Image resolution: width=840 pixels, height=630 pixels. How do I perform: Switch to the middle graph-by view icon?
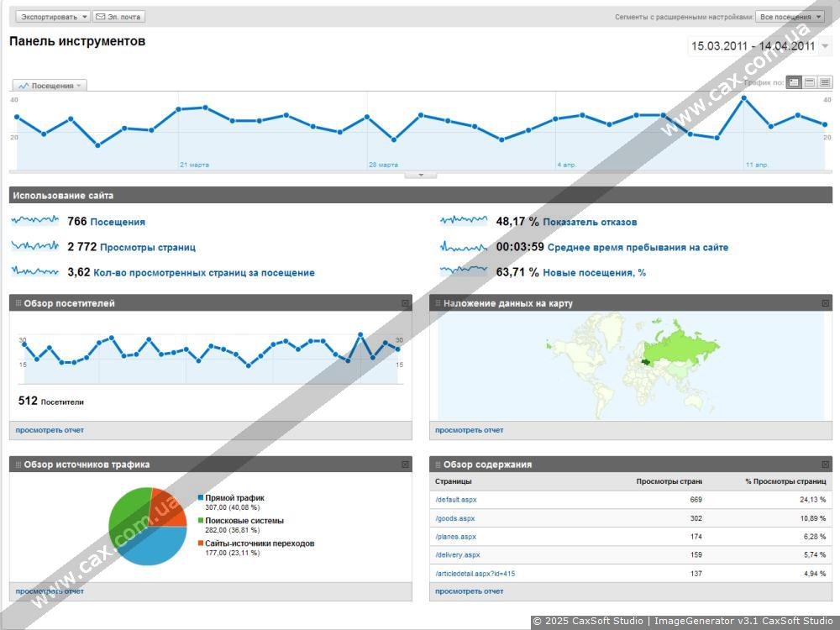pyautogui.click(x=810, y=82)
